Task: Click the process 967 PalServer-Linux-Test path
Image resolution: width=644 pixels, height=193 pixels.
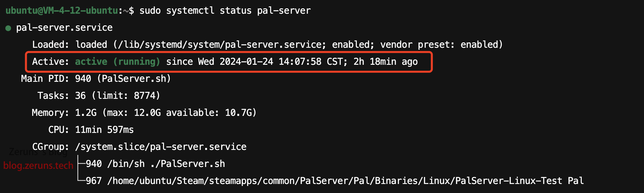Action: [335, 181]
